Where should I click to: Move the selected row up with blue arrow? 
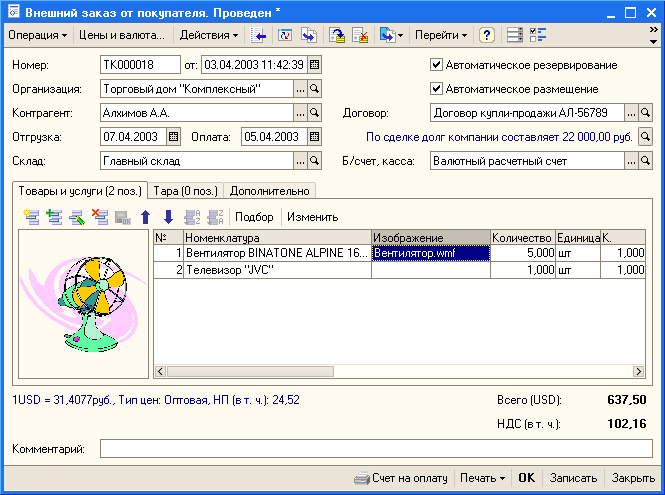(146, 216)
